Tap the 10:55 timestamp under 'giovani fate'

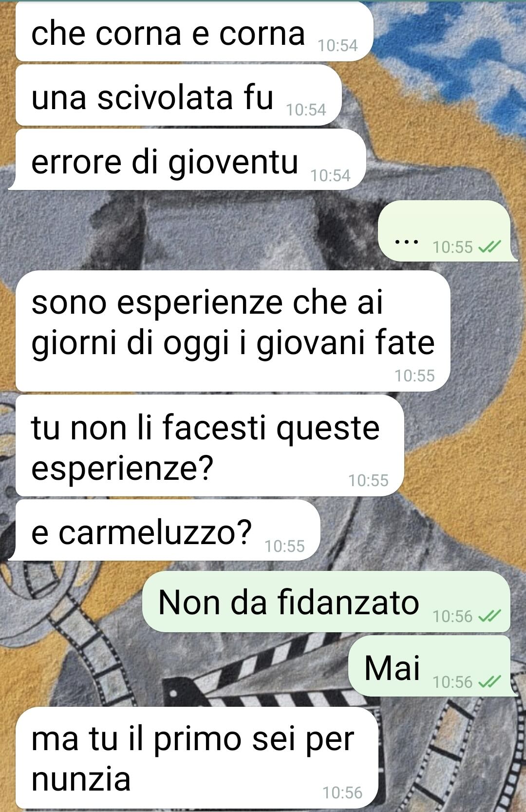(x=414, y=376)
